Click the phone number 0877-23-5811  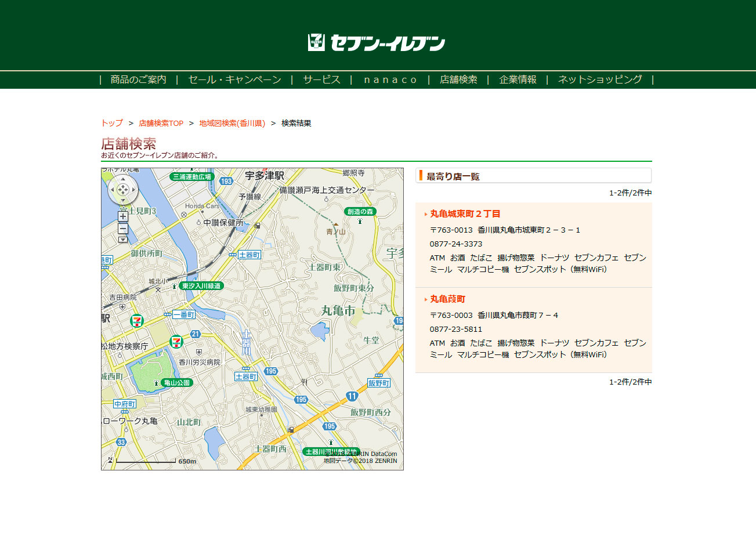coord(456,329)
